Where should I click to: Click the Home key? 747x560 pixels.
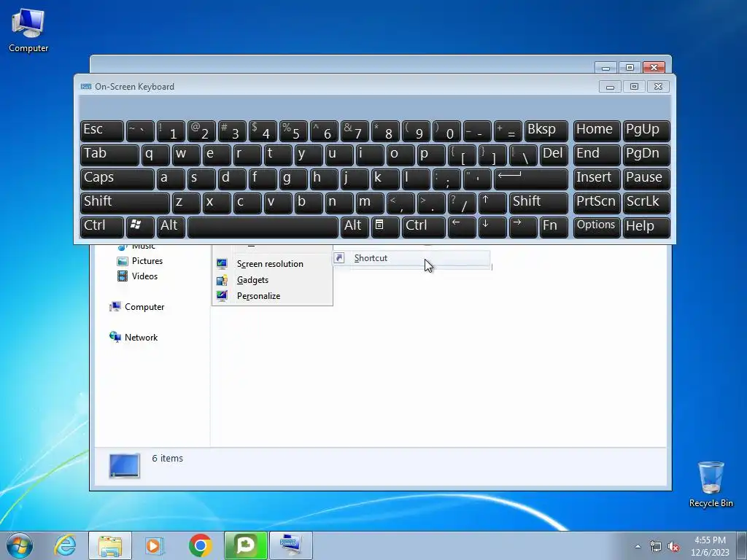coord(597,131)
